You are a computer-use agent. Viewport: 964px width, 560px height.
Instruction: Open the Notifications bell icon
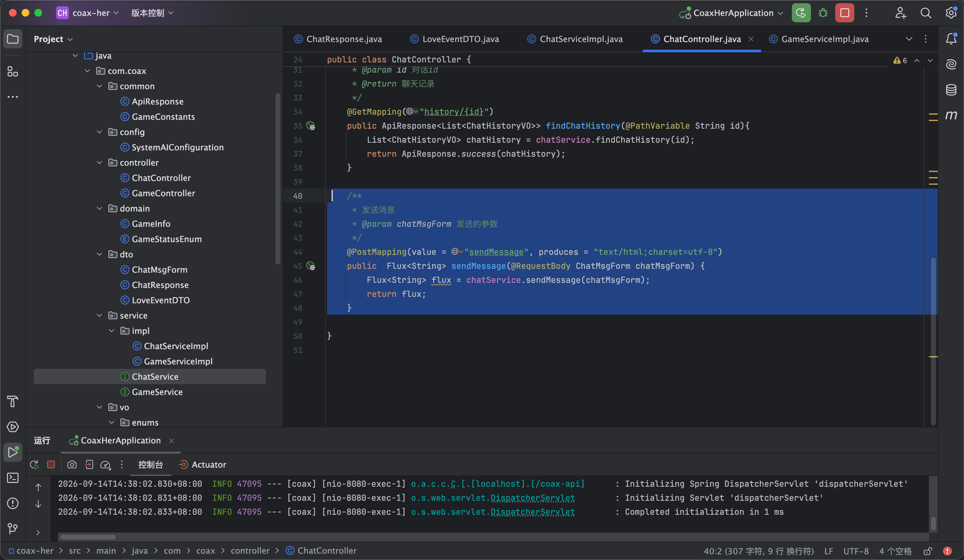951,39
